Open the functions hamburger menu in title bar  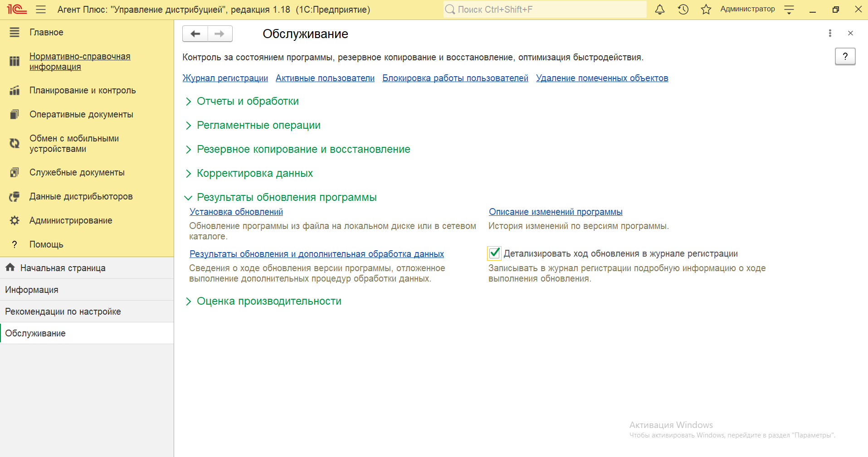tap(41, 10)
